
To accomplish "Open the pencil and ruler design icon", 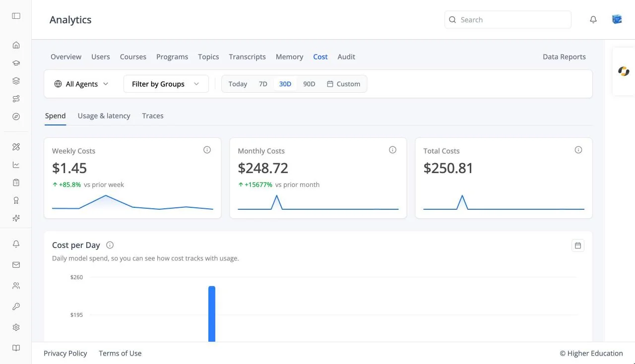I will coord(16,147).
